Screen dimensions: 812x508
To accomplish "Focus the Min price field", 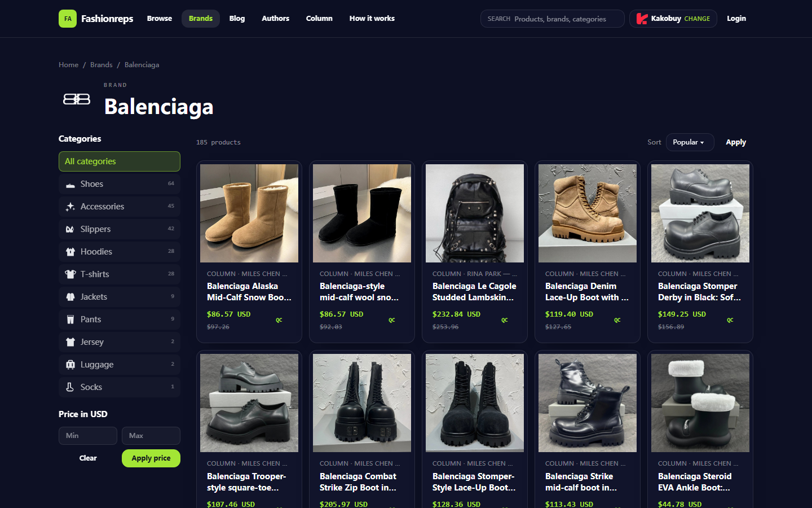I will click(88, 436).
